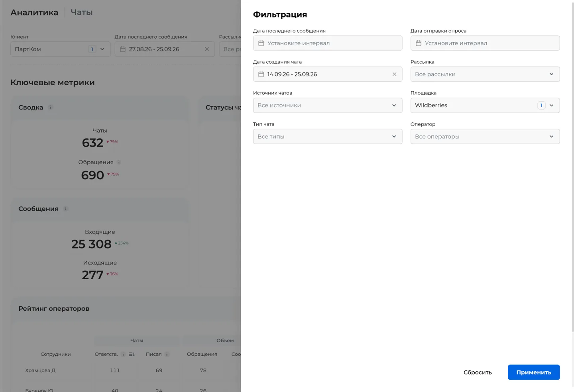Viewport: 574px width, 392px height.
Task: Click the 632 chats metric value
Action: 92,143
